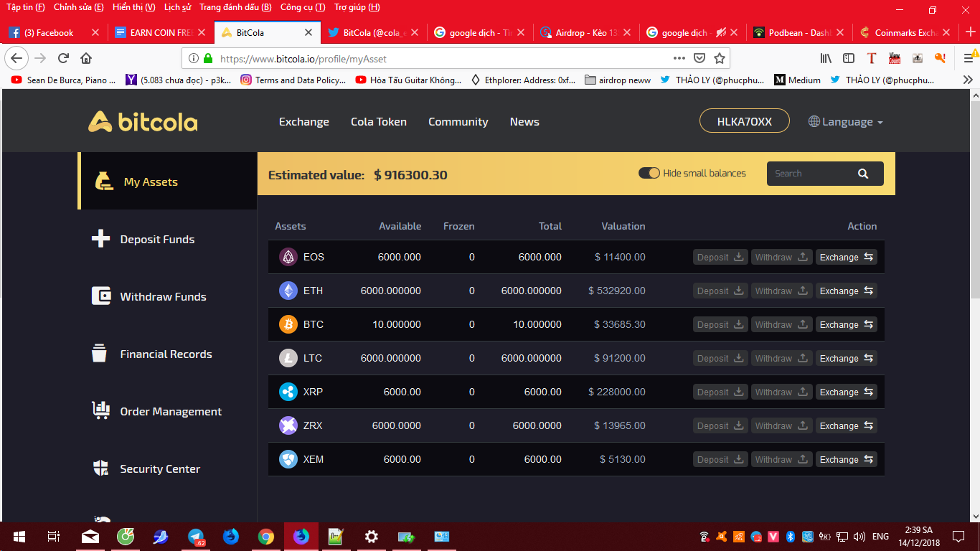Viewport: 980px width, 551px height.
Task: Close the BitCola tab
Action: (x=309, y=32)
